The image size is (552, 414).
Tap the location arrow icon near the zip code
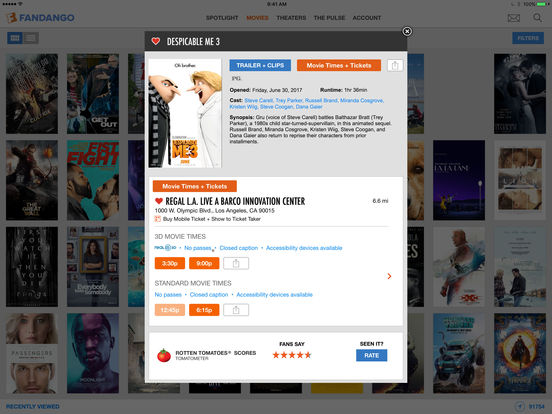[520, 406]
